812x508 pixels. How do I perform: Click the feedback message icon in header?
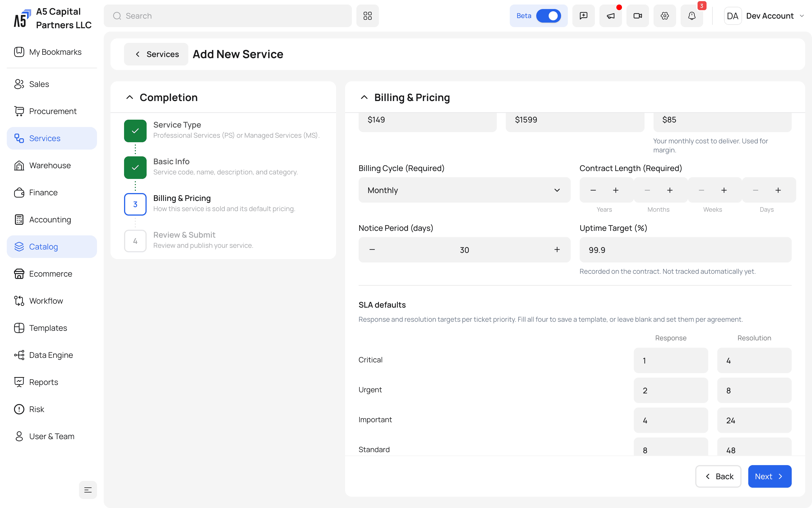tap(584, 16)
